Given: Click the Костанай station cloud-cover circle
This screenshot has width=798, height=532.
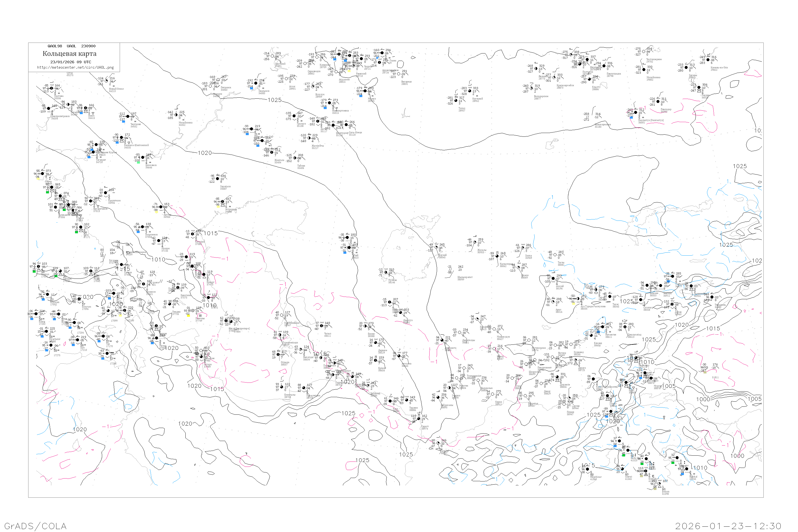Looking at the screenshot, I should (470, 91).
